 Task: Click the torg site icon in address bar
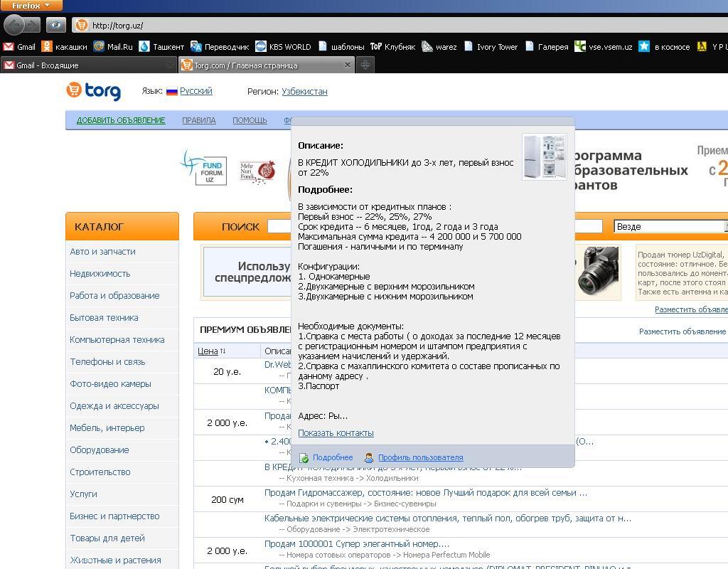click(82, 25)
